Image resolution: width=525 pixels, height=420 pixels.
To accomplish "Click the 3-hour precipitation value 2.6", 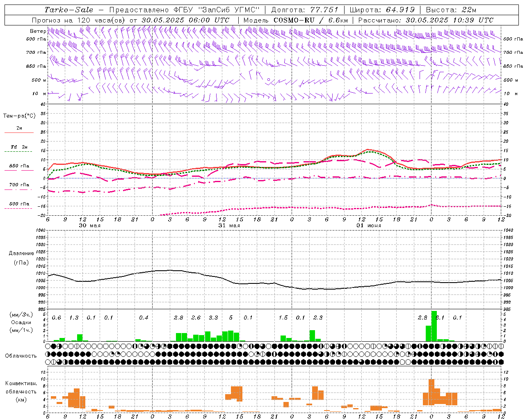I will 196,318.
